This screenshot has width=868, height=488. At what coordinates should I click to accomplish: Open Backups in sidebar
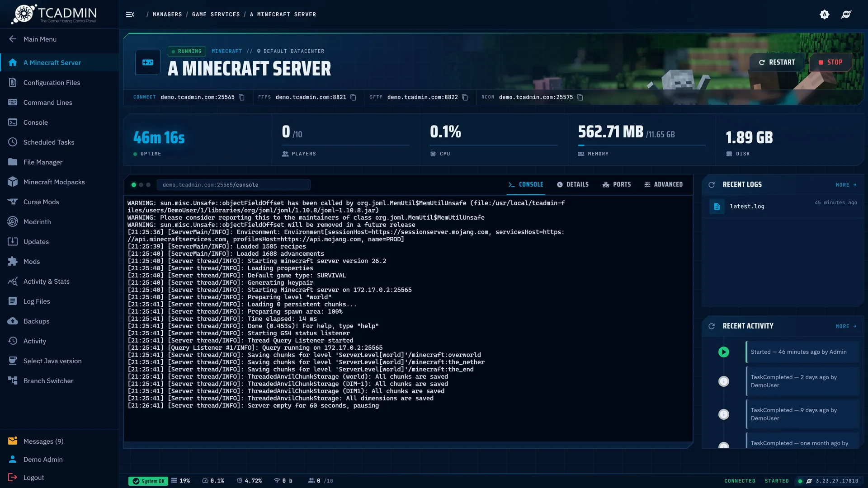(x=59, y=321)
